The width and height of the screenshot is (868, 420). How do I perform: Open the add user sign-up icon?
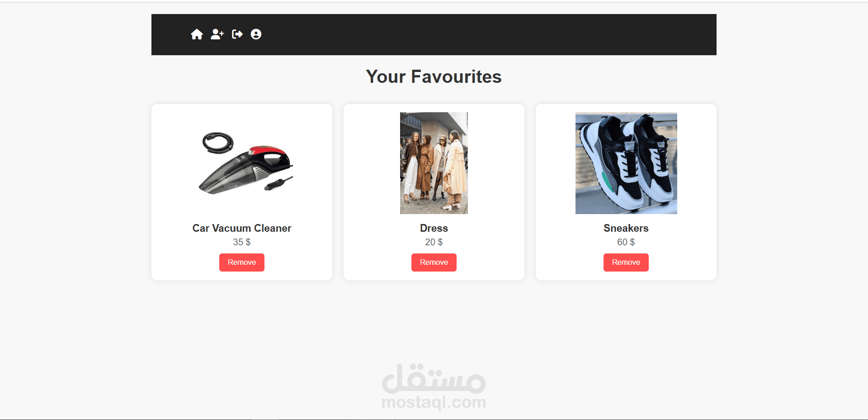click(x=217, y=34)
